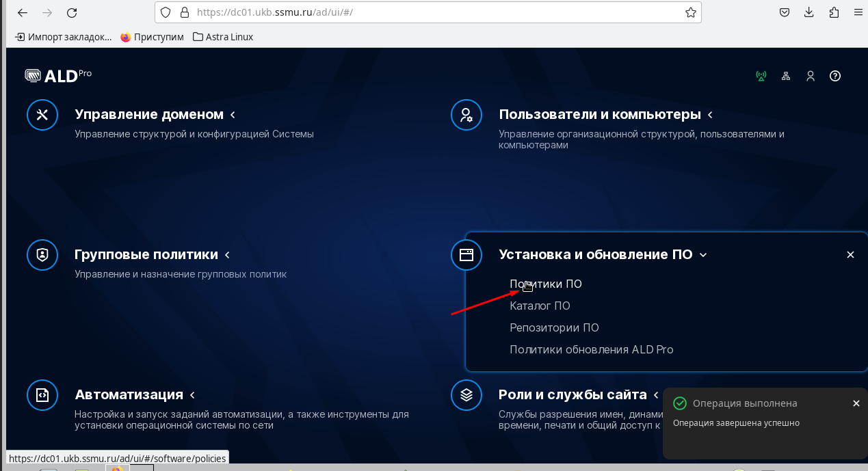Click the green connection status antenna icon
This screenshot has height=471, width=868.
(x=761, y=76)
